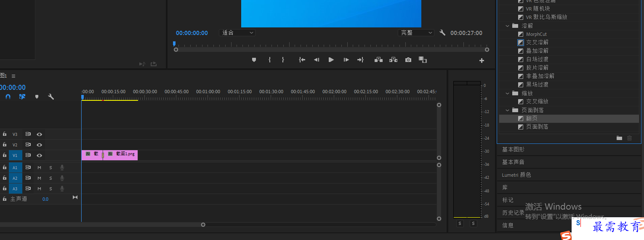Solo audio track A2
The height and width of the screenshot is (240, 644).
51,178
